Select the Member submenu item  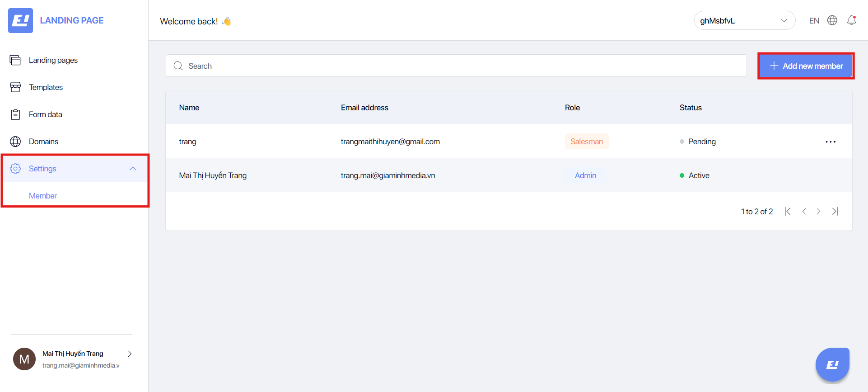(x=43, y=196)
